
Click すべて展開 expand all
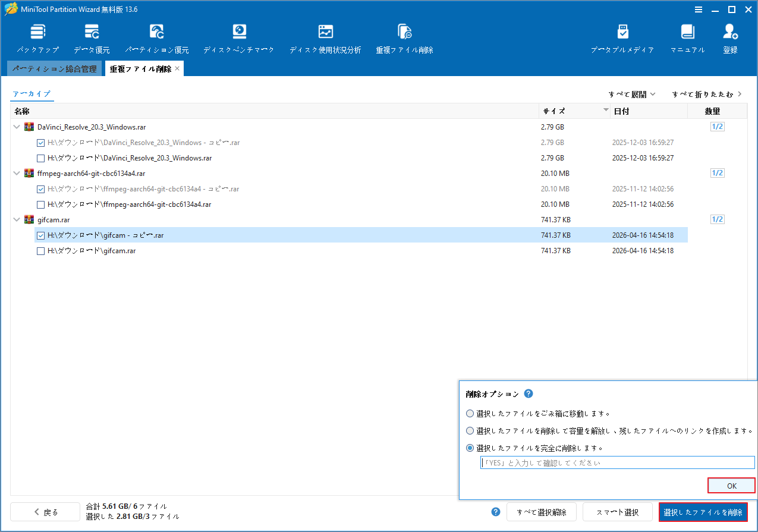[632, 94]
